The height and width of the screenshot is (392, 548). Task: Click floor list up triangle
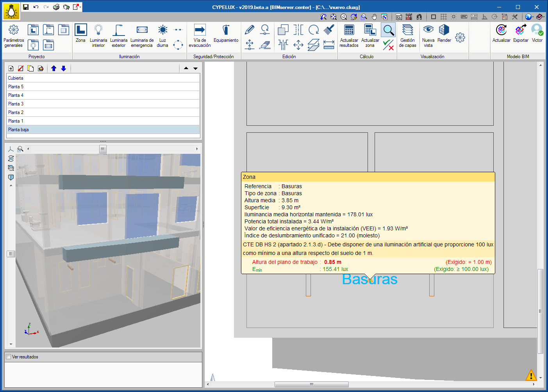[x=186, y=68]
